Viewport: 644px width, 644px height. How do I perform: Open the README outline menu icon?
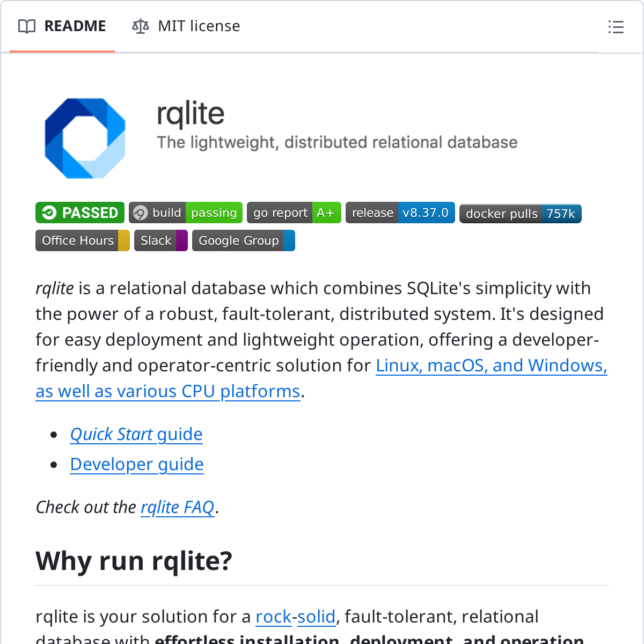(x=616, y=27)
